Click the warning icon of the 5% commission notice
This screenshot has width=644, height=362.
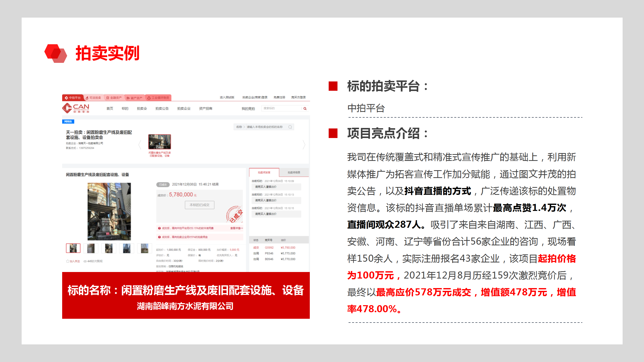coord(159,237)
